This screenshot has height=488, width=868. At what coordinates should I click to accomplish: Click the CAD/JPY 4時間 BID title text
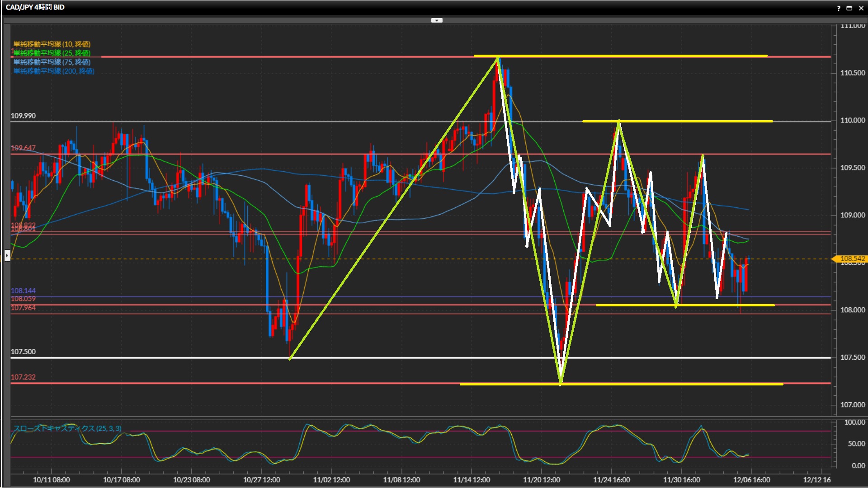click(x=35, y=7)
